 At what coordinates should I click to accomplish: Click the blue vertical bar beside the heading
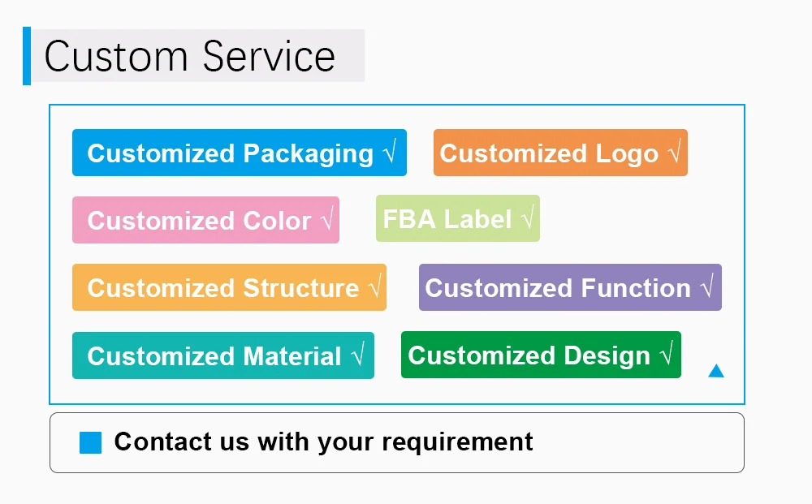[x=27, y=56]
